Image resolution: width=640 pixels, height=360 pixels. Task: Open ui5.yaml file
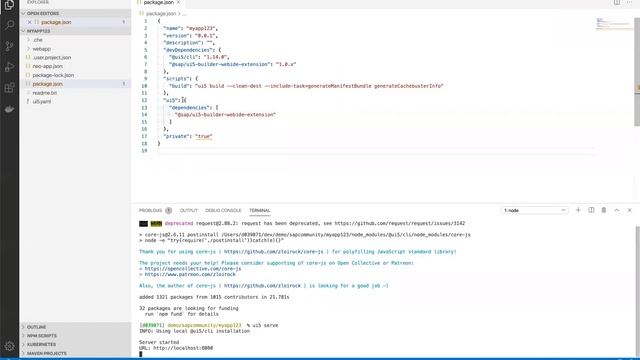click(42, 102)
